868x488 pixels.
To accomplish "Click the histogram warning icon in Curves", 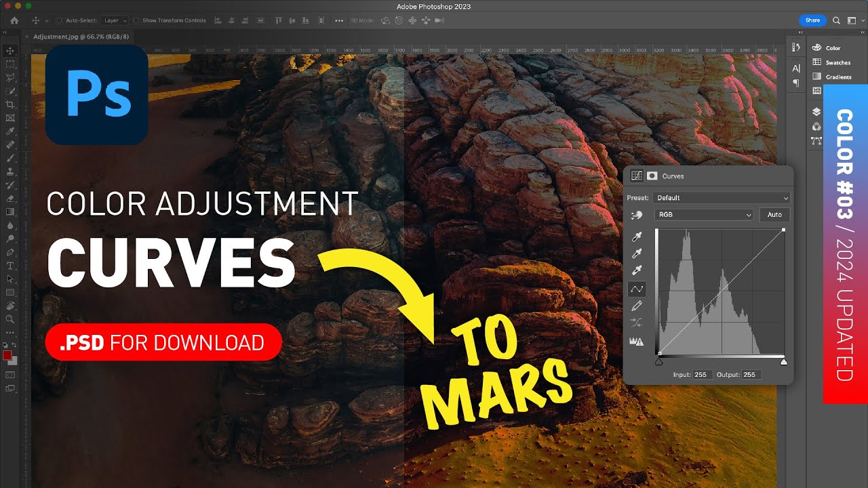I will [x=637, y=342].
